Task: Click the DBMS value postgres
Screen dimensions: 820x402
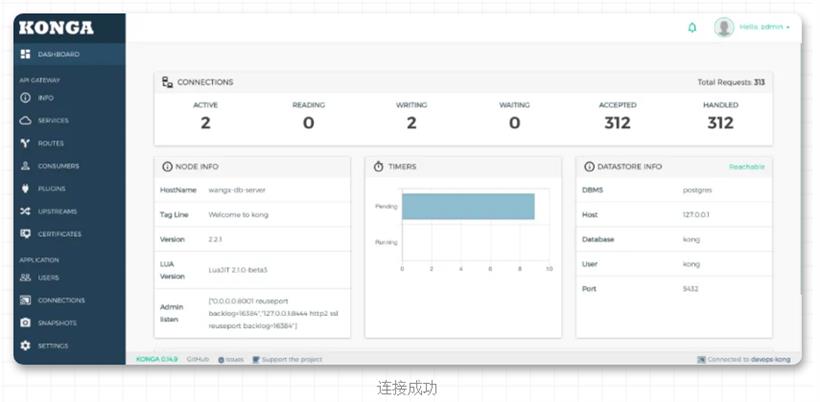Action: [x=697, y=190]
